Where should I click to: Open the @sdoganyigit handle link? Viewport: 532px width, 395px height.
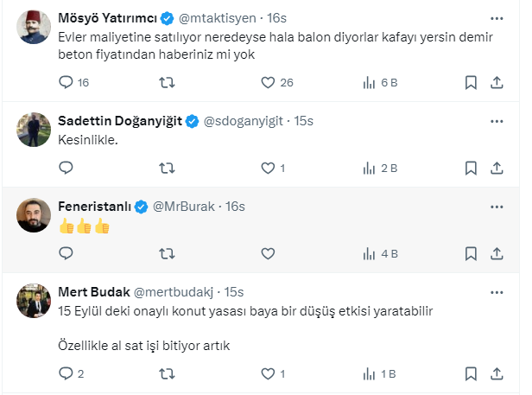click(245, 120)
